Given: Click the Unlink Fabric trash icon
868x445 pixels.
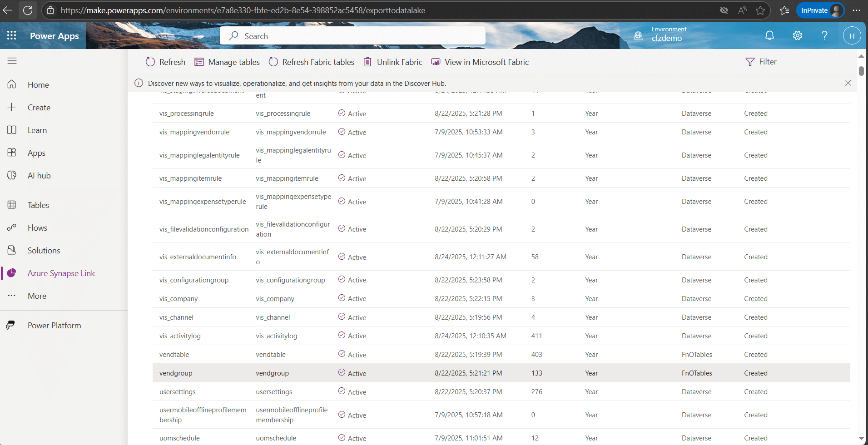Looking at the screenshot, I should click(367, 62).
